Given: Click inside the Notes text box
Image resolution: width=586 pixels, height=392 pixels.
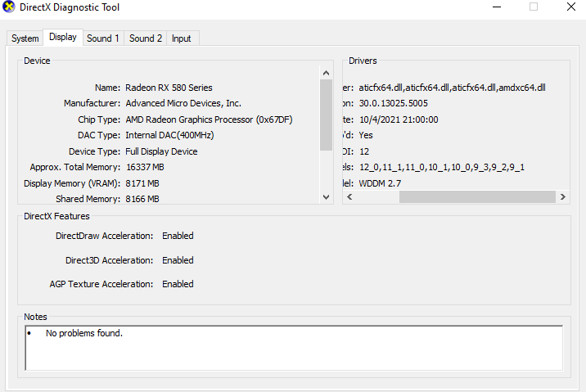Looking at the screenshot, I should tap(294, 348).
